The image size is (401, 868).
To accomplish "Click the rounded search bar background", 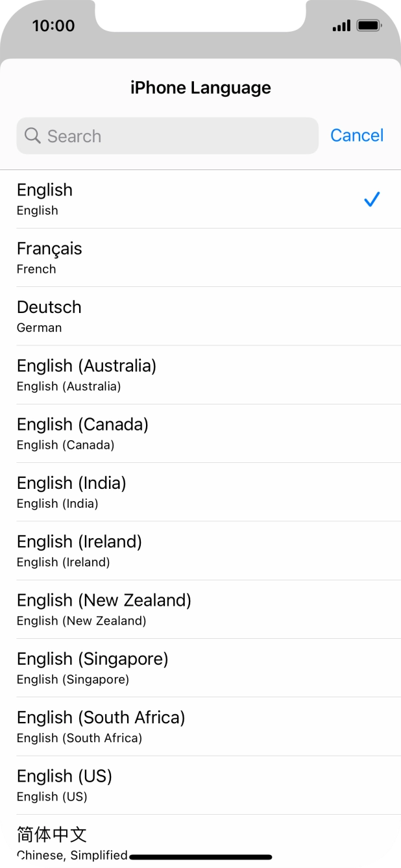I will 166,135.
